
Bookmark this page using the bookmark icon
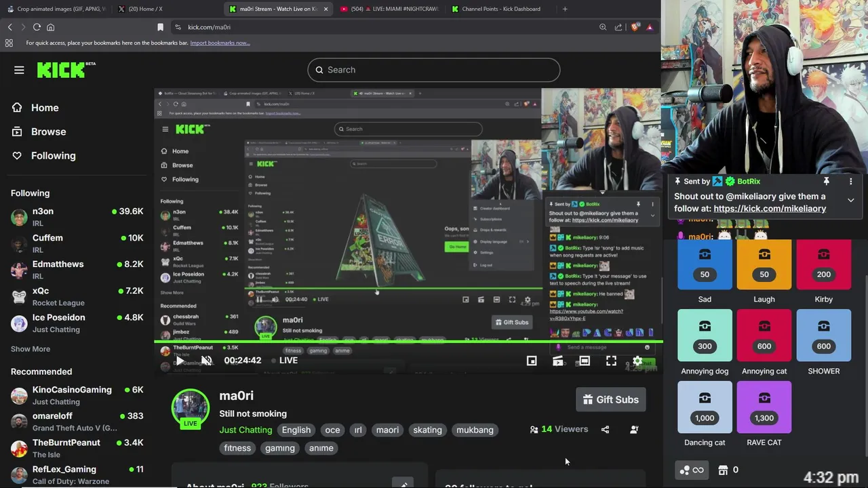160,27
